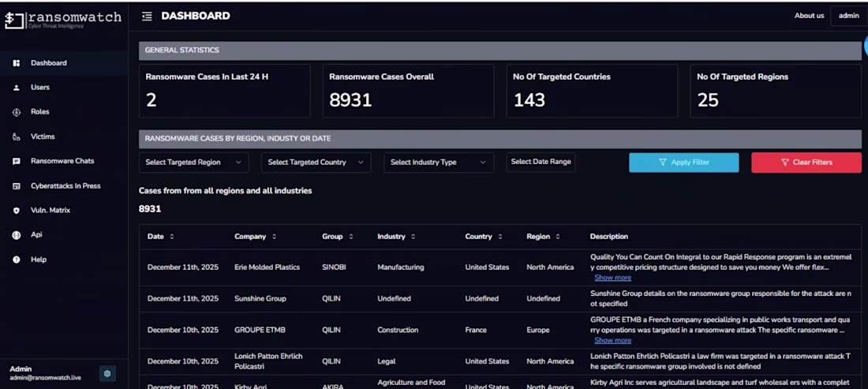The width and height of the screenshot is (868, 389).
Task: Click the Description column header
Action: click(609, 236)
